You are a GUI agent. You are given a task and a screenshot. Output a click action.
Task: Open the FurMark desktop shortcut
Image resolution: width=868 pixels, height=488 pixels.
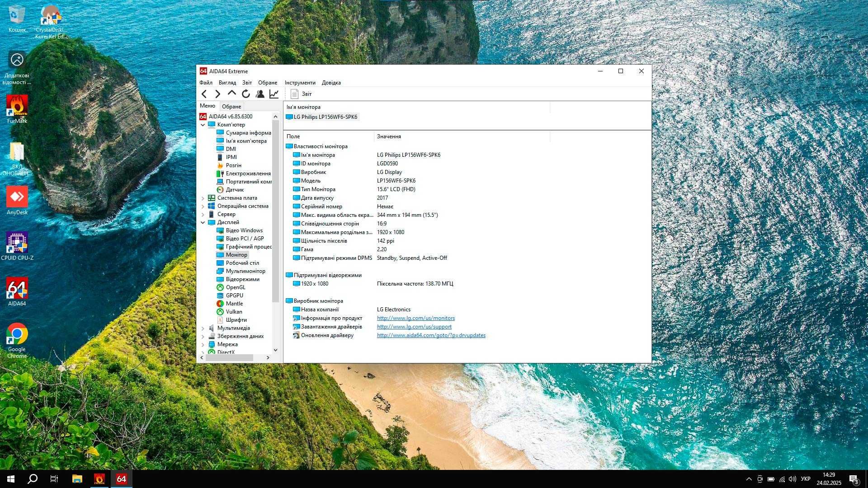tap(17, 109)
